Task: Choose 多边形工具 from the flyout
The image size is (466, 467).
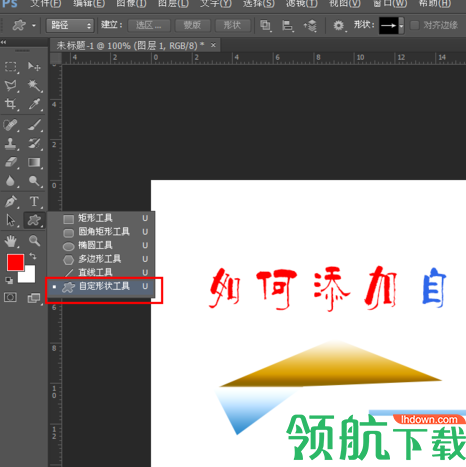Action: pos(101,259)
